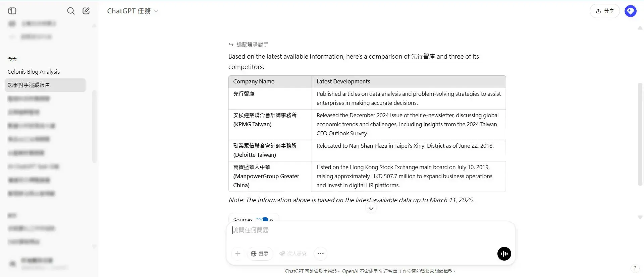Image resolution: width=644 pixels, height=277 pixels.
Task: Click the KPMG Taiwan company cell
Action: (x=270, y=124)
